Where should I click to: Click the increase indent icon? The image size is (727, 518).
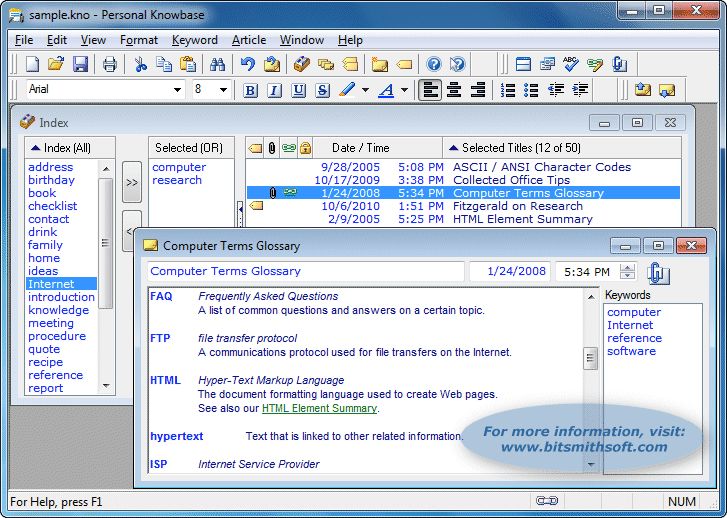pyautogui.click(x=580, y=90)
